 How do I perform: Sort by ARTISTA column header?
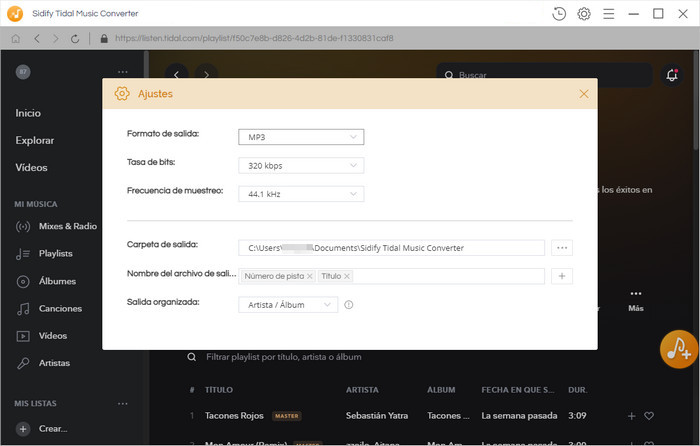pyautogui.click(x=362, y=390)
